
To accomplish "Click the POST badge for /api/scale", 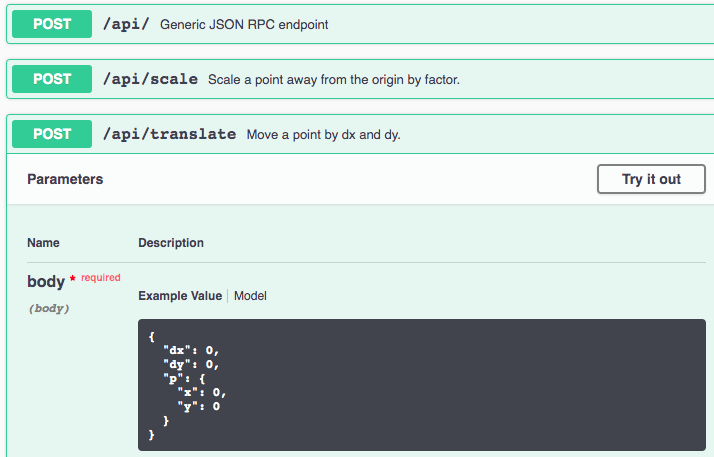I will 52,79.
